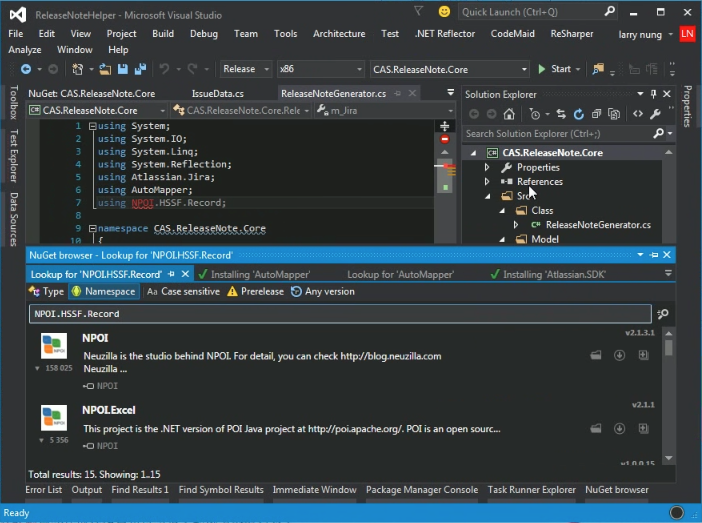Click the notifications flag icon
Viewport: 702px width, 523px height.
coord(419,11)
